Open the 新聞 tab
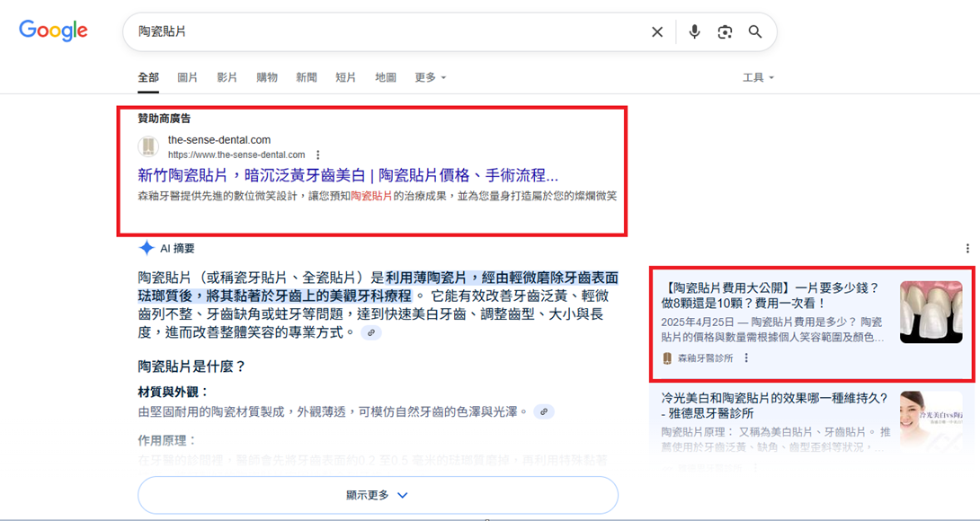The height and width of the screenshot is (521, 980). [x=307, y=77]
